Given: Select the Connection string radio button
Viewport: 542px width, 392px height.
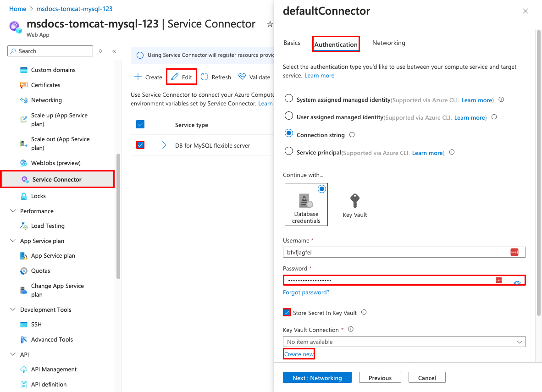Looking at the screenshot, I should [289, 133].
